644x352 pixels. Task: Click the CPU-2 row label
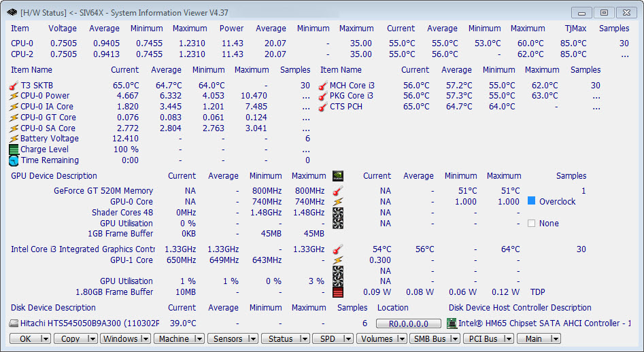[22, 54]
